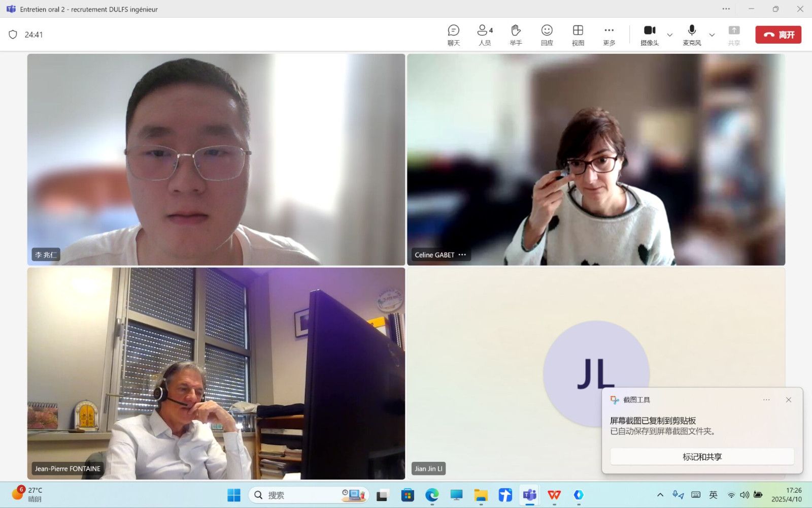Screen dimensions: 812x508
Task: Change the meeting view layout (视图)
Action: tap(578, 35)
